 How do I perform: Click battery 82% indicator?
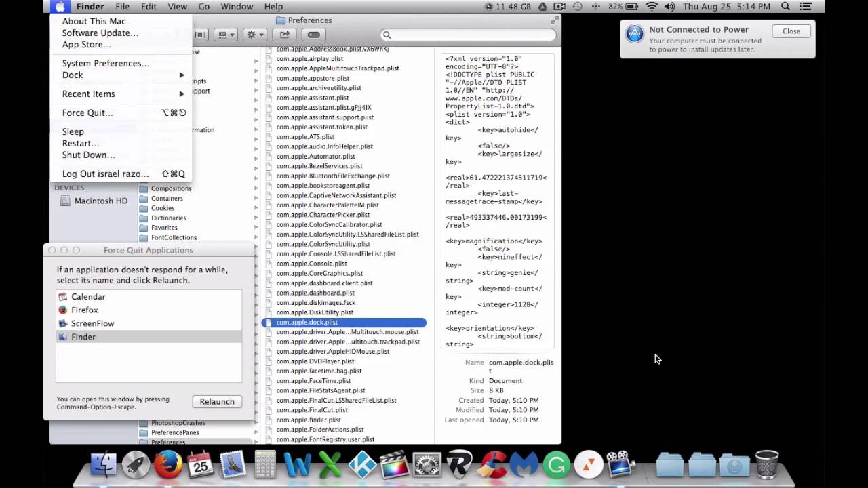[x=624, y=7]
